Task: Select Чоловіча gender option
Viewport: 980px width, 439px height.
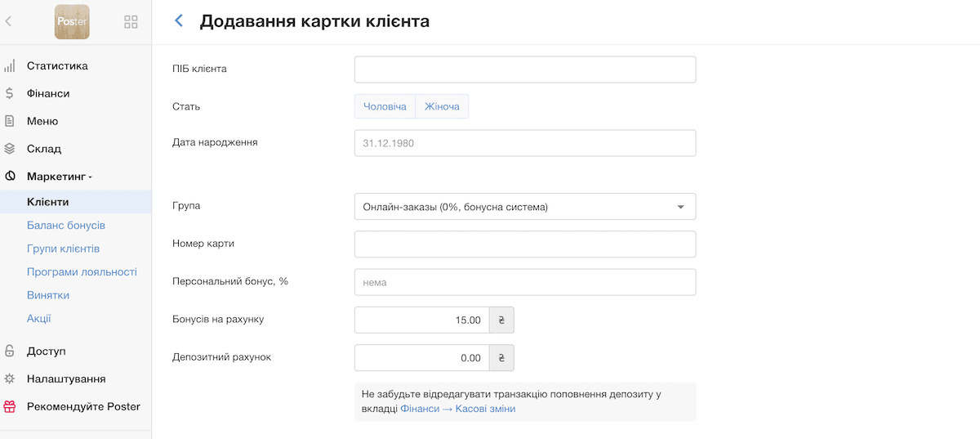Action: tap(385, 106)
